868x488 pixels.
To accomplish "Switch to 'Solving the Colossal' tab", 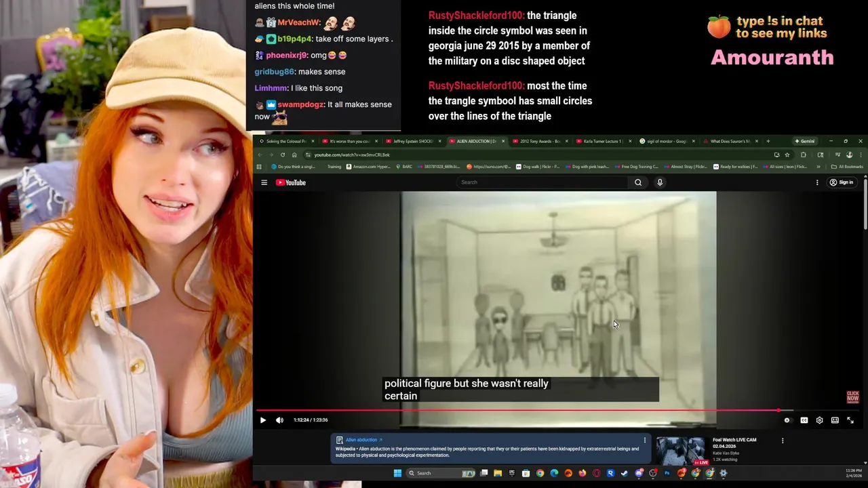I will (285, 141).
